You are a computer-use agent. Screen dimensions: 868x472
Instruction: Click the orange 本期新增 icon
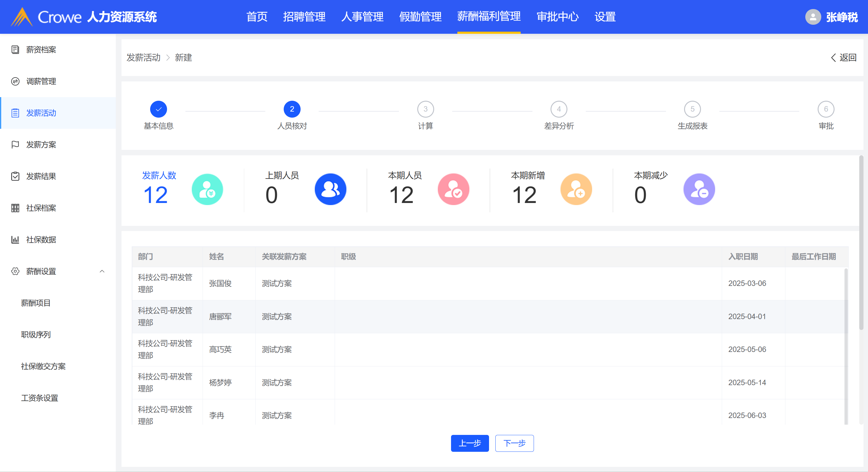(x=576, y=189)
